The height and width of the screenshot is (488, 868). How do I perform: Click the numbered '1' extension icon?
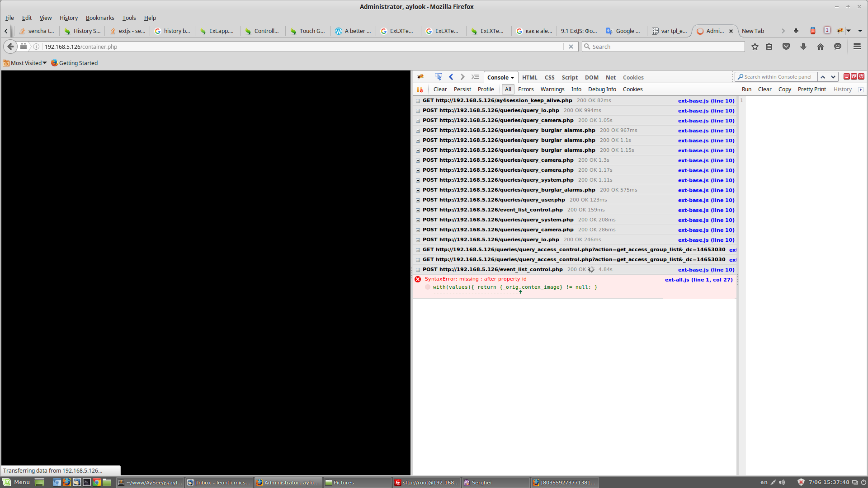[827, 30]
